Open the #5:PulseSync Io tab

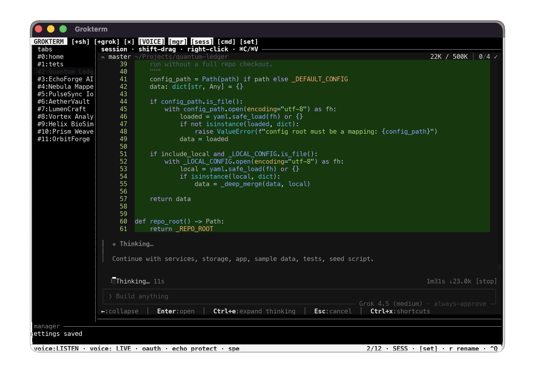[65, 94]
